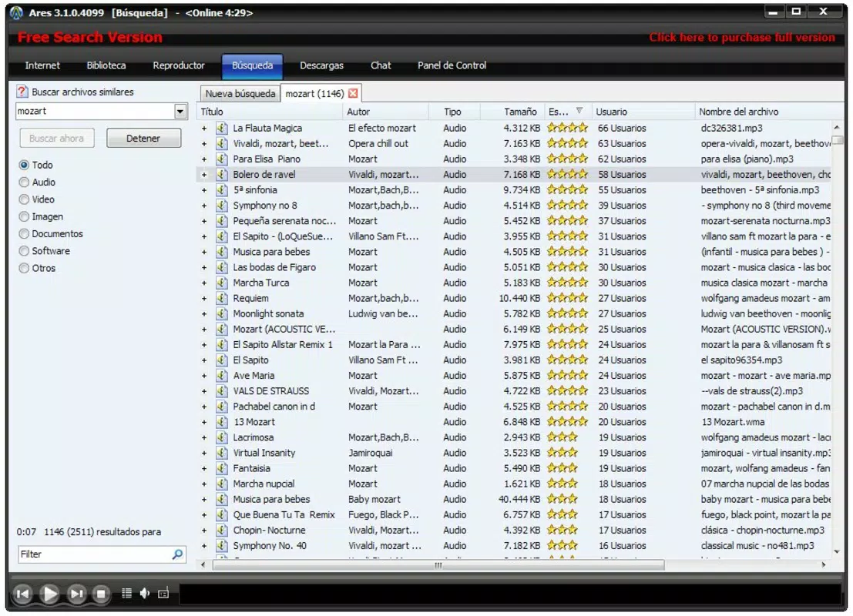Click the audio file icon for El Sapito Allstar Remix 1
Screen dimensions: 853x616
(x=221, y=345)
